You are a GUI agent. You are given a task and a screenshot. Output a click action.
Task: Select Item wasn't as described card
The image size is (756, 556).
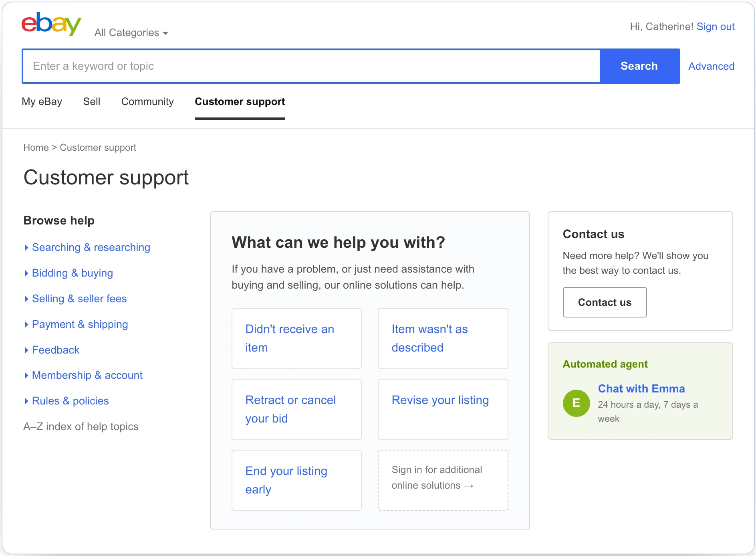[443, 338]
